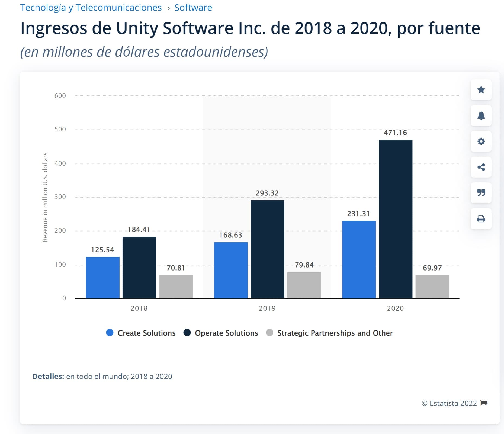
Task: Click the y-axis title Revenue in million U.S. dollars
Action: [x=45, y=197]
